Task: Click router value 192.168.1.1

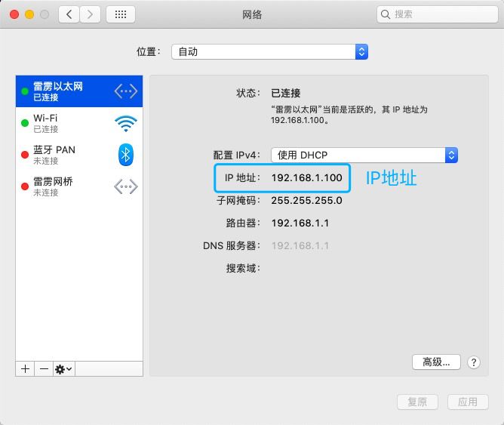Action: tap(300, 223)
